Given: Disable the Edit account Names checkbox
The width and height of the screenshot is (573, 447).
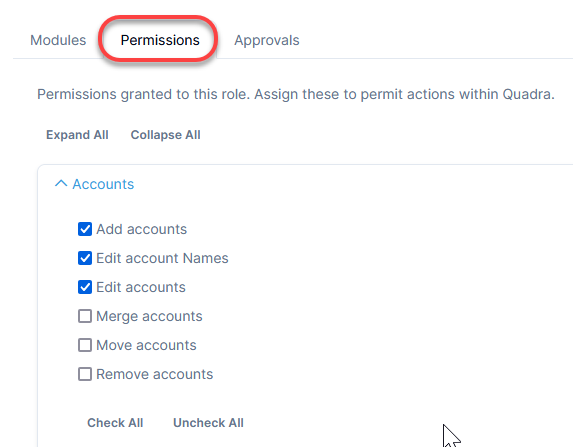Looking at the screenshot, I should point(85,258).
